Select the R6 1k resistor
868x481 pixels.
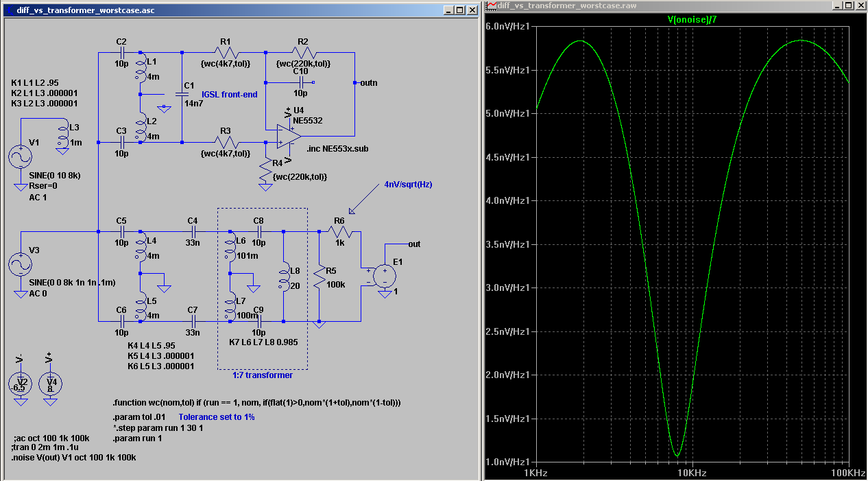click(339, 232)
